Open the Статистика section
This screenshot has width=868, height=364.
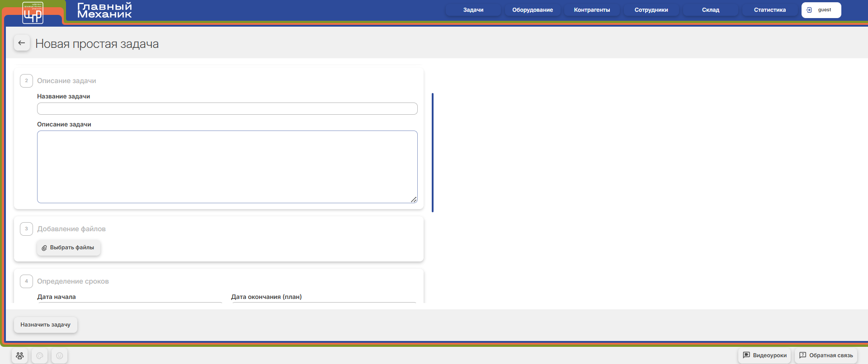(770, 10)
